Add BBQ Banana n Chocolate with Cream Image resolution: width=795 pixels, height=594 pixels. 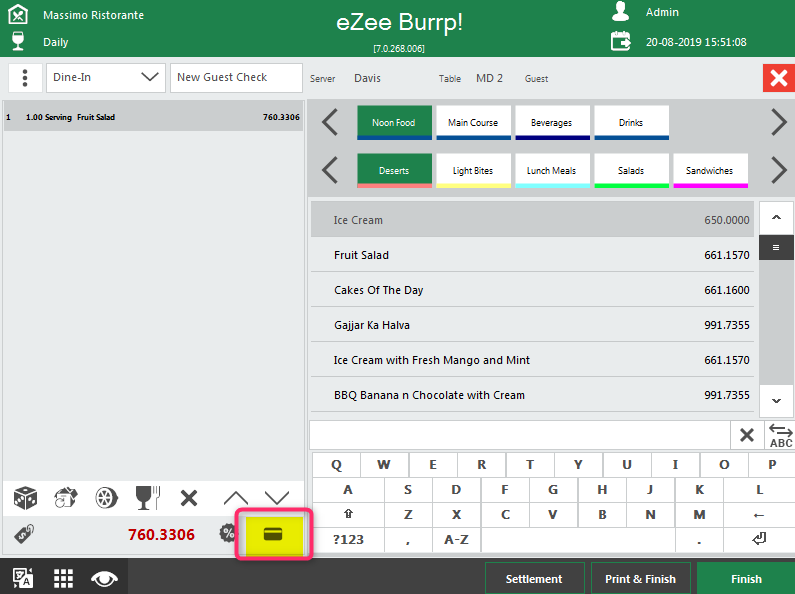(532, 395)
